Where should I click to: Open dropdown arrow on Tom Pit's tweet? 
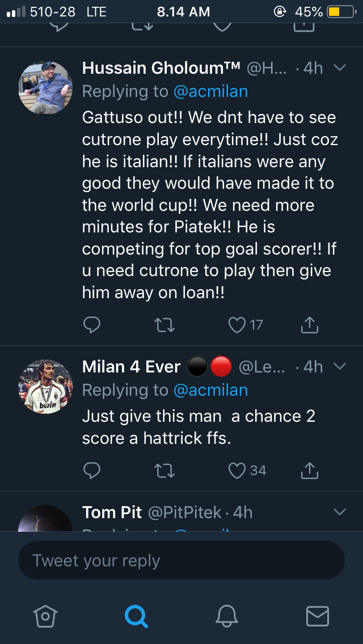[340, 512]
